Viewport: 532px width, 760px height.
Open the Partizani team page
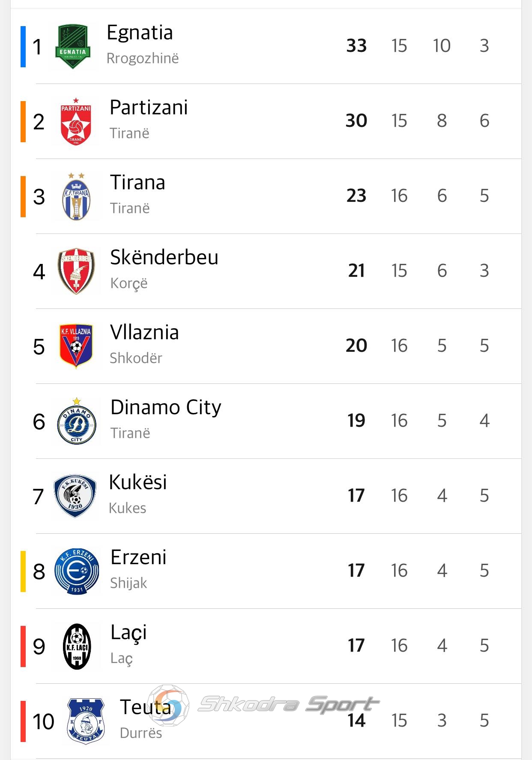pyautogui.click(x=149, y=108)
